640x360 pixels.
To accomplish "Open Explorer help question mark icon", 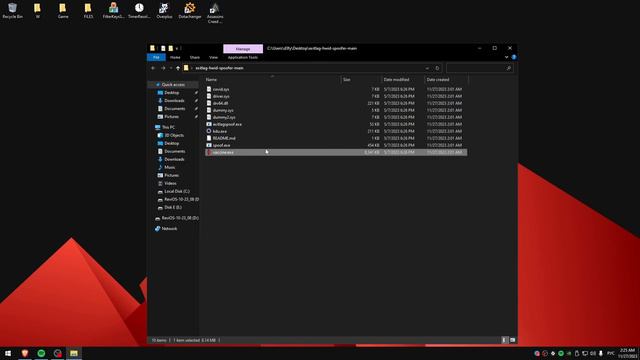I will 514,58.
